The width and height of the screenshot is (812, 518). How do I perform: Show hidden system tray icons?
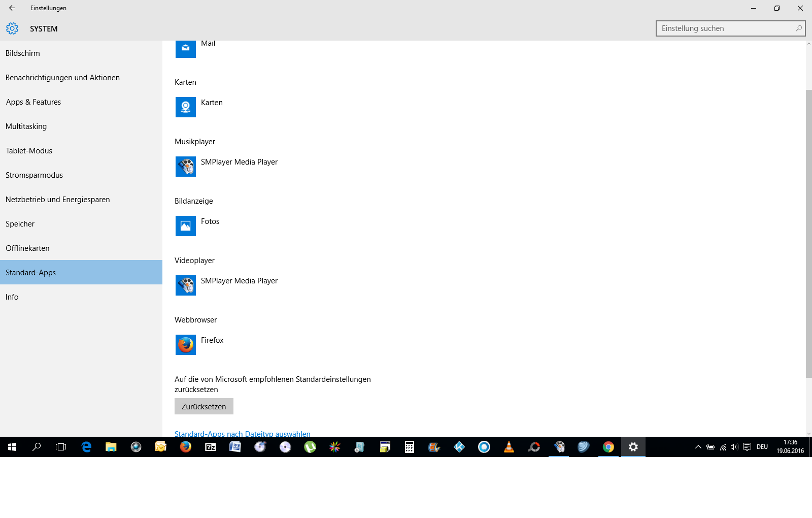click(698, 447)
